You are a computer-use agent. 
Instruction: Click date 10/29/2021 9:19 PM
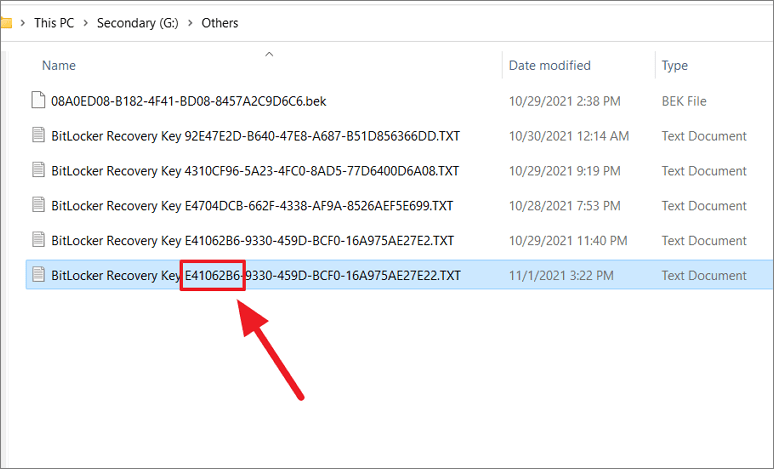pos(564,171)
